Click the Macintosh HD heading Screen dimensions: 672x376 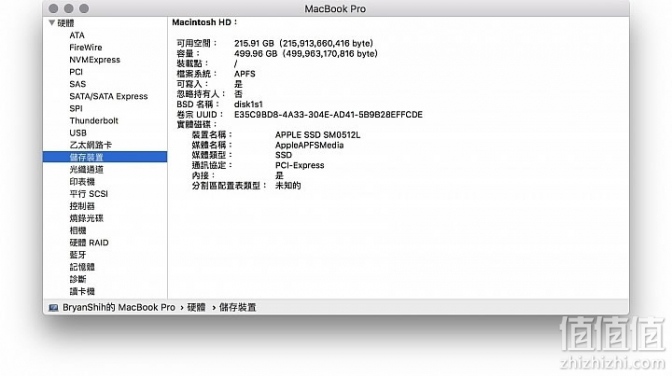[204, 22]
